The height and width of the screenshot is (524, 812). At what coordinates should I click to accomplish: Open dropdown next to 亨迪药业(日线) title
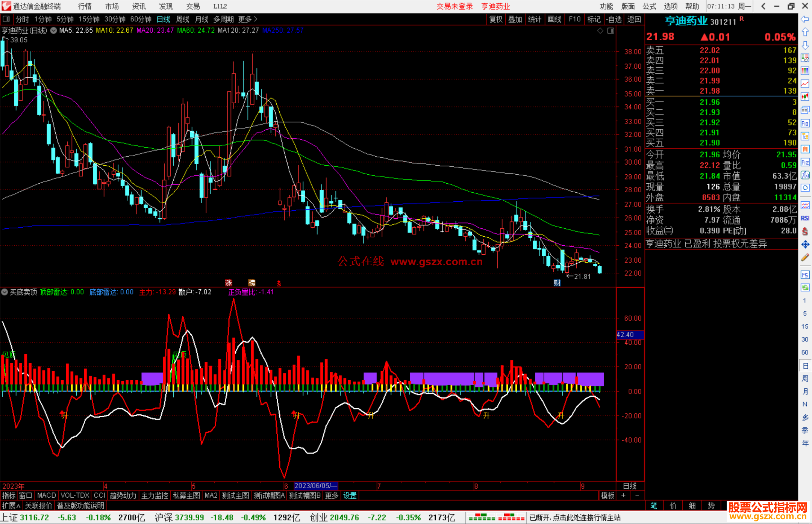[x=54, y=31]
